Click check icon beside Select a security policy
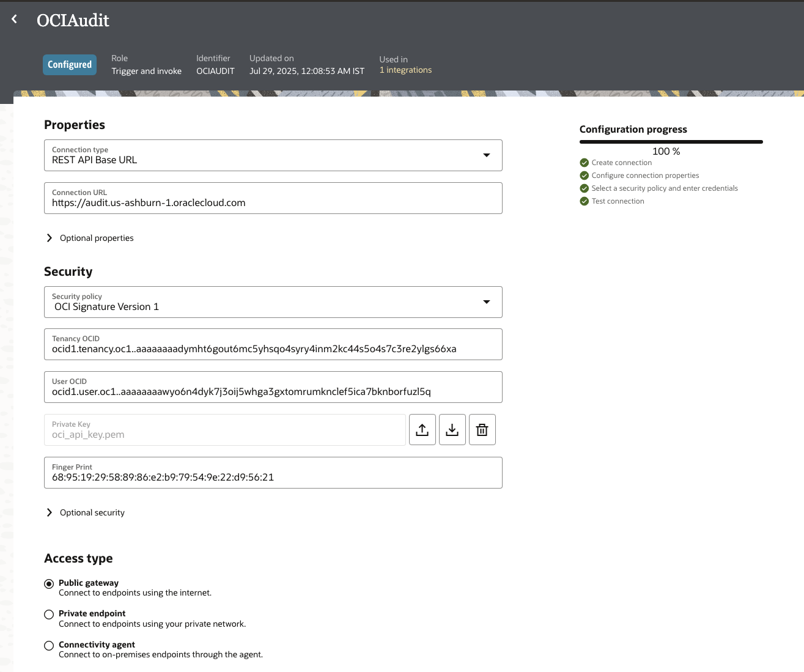This screenshot has width=804, height=672. pyautogui.click(x=584, y=188)
